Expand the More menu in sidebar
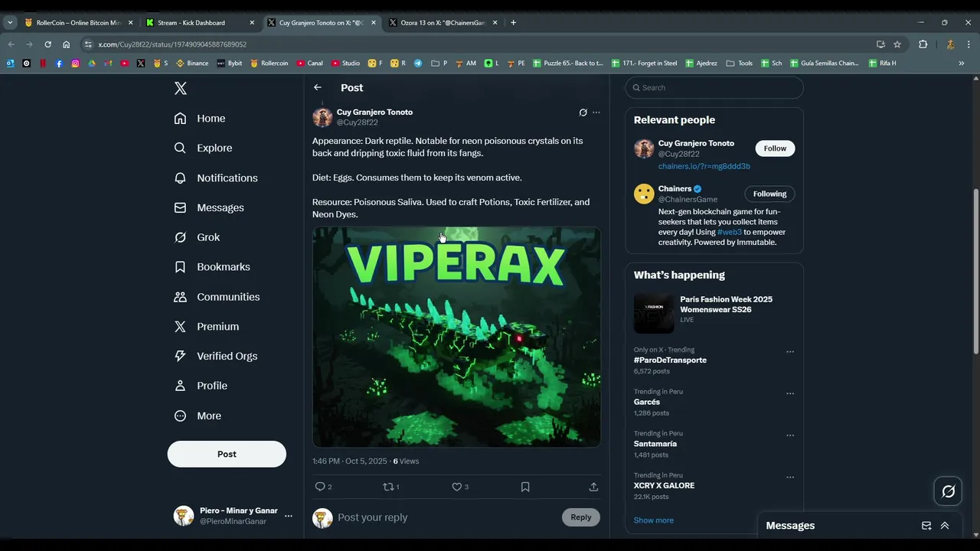This screenshot has width=980, height=551. (198, 416)
